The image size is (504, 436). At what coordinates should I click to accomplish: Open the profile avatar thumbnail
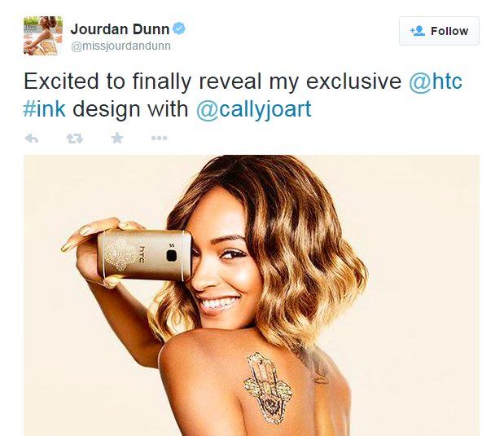point(43,36)
